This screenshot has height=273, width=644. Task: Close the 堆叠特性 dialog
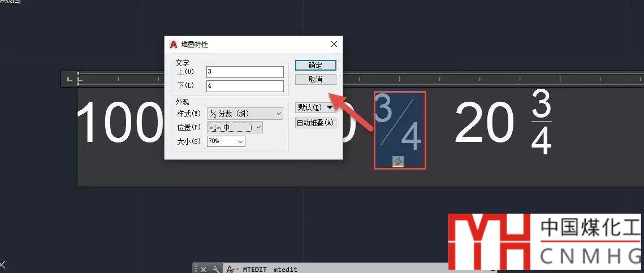pos(334,44)
